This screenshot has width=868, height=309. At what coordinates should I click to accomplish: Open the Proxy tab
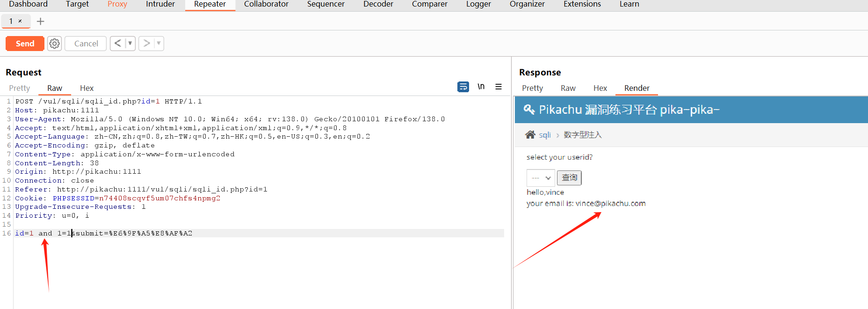pyautogui.click(x=117, y=4)
